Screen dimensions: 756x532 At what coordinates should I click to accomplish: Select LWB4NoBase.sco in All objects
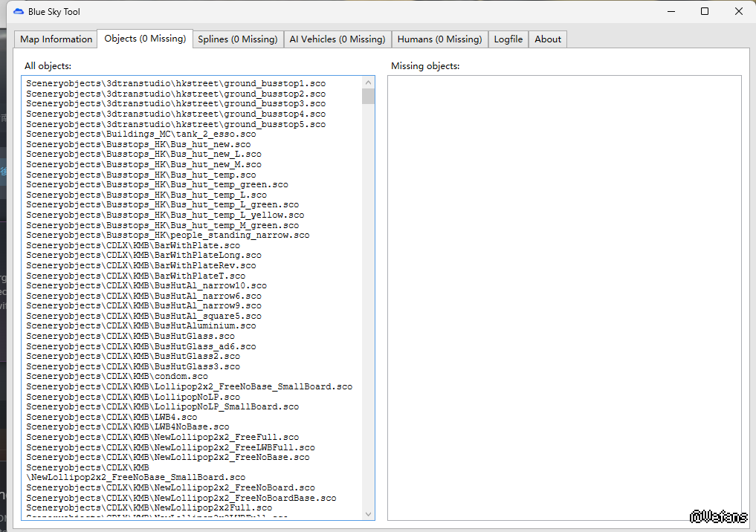pyautogui.click(x=128, y=427)
